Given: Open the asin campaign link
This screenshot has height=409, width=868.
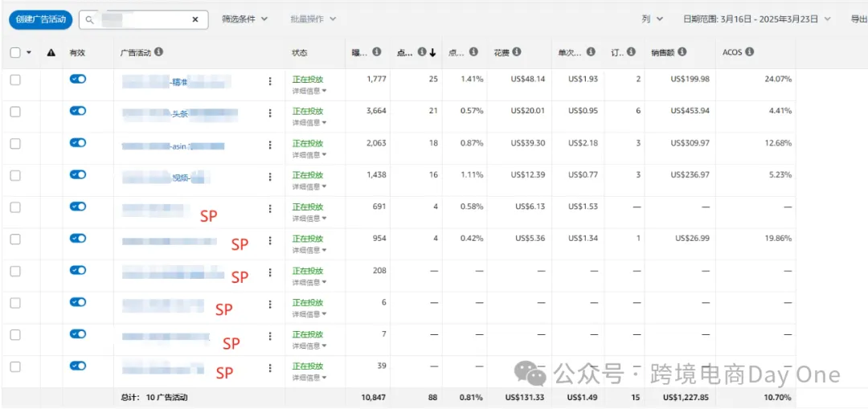Looking at the screenshot, I should tap(174, 146).
